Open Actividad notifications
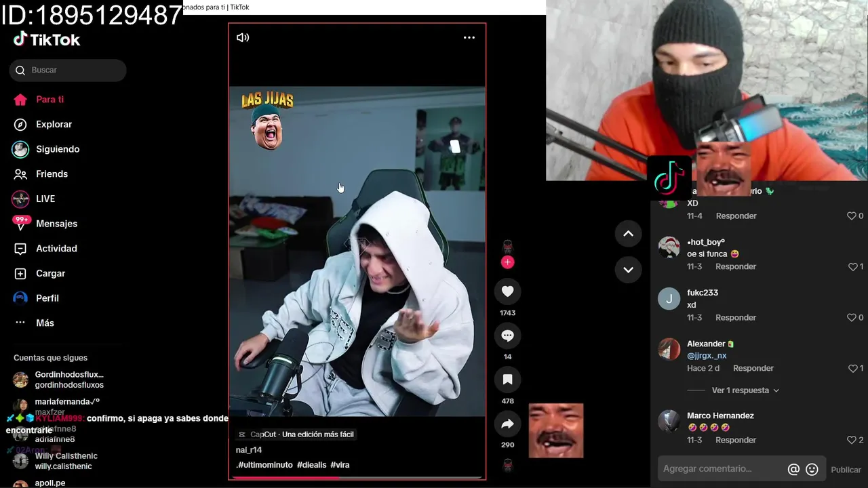 (56, 249)
